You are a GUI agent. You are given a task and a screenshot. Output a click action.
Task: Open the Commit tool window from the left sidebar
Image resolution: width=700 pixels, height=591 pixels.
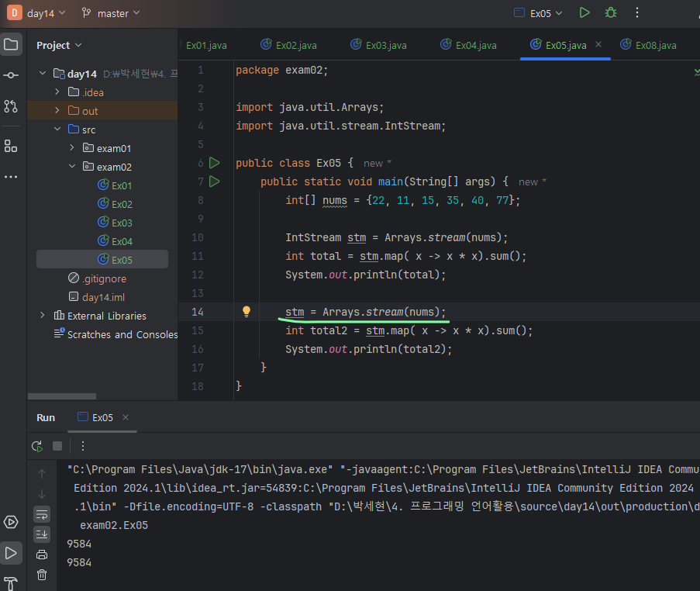(11, 75)
